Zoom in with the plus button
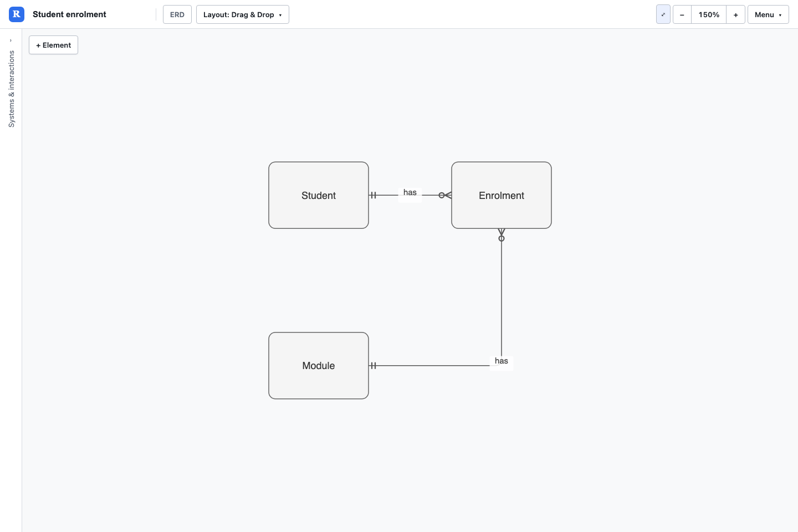The image size is (798, 532). [x=735, y=14]
